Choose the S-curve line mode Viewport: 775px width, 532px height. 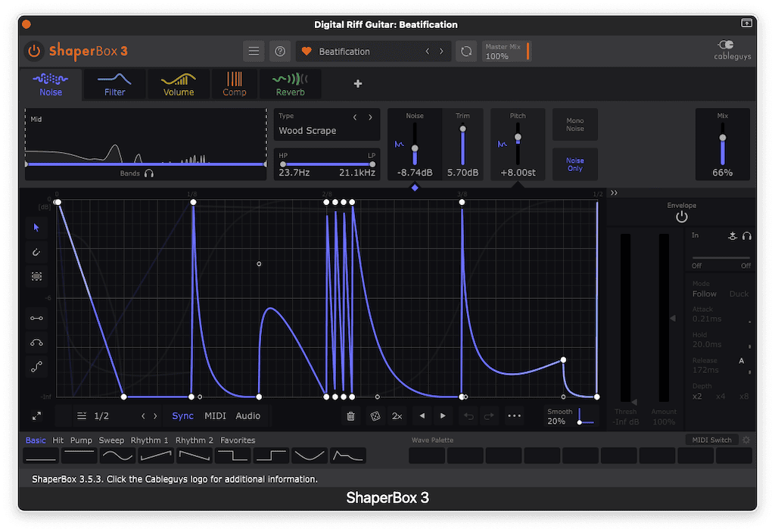pos(36,367)
